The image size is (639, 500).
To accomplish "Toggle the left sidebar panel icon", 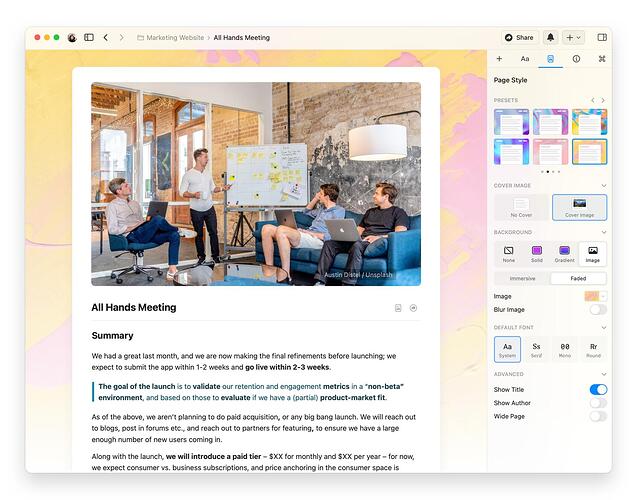I will 89,37.
